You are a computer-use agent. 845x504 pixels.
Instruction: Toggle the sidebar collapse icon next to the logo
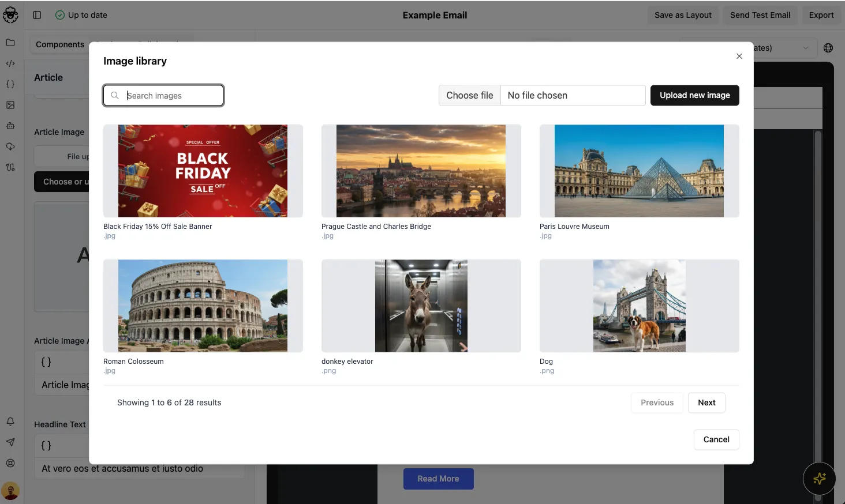(x=36, y=14)
